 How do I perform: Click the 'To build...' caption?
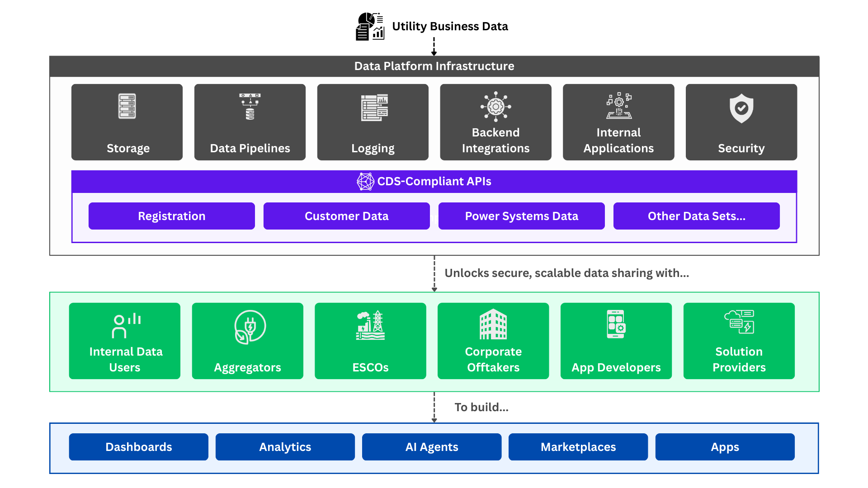(x=481, y=408)
